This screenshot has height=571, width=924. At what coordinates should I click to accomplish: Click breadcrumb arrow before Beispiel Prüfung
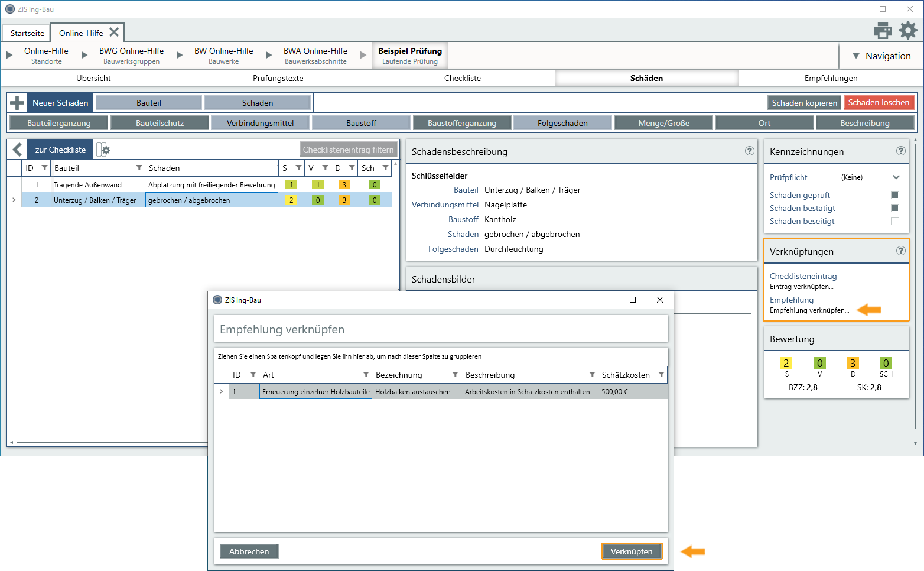(363, 55)
